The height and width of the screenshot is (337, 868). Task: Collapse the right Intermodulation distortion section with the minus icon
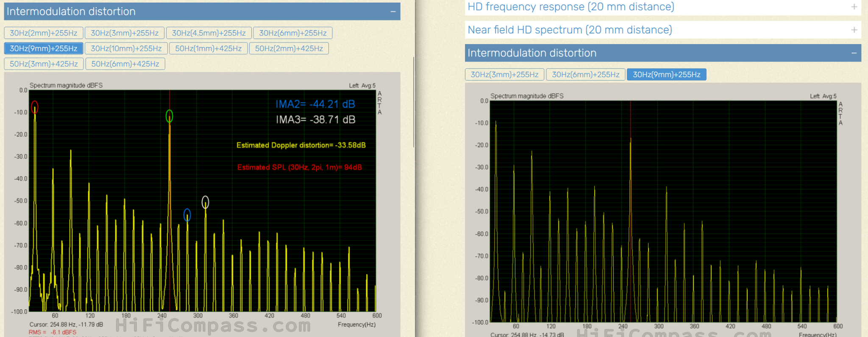pyautogui.click(x=854, y=53)
